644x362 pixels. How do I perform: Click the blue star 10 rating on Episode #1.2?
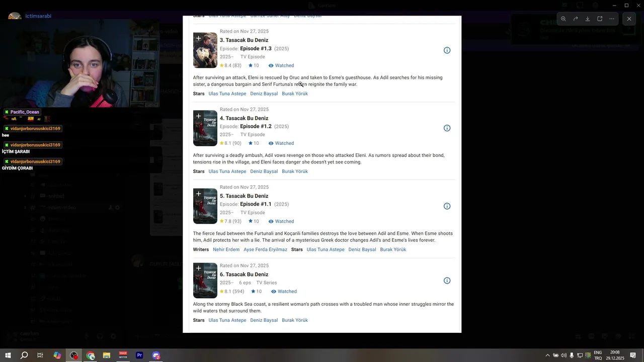click(x=254, y=143)
